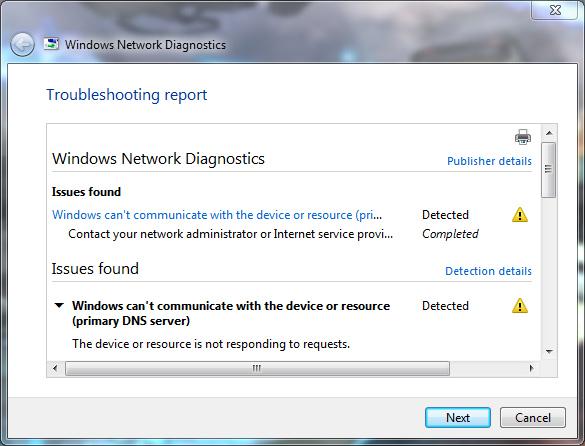This screenshot has height=446, width=585.
Task: Click the vertical scrollbar thumb
Action: (548, 170)
